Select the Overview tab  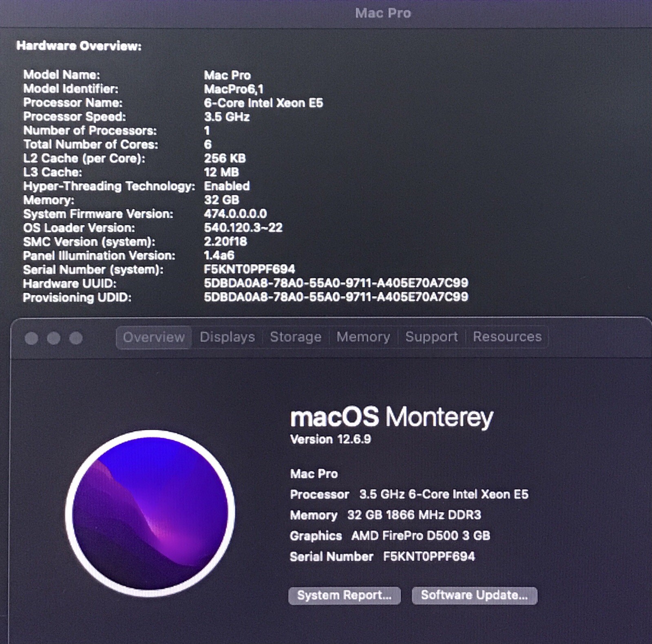coord(154,337)
